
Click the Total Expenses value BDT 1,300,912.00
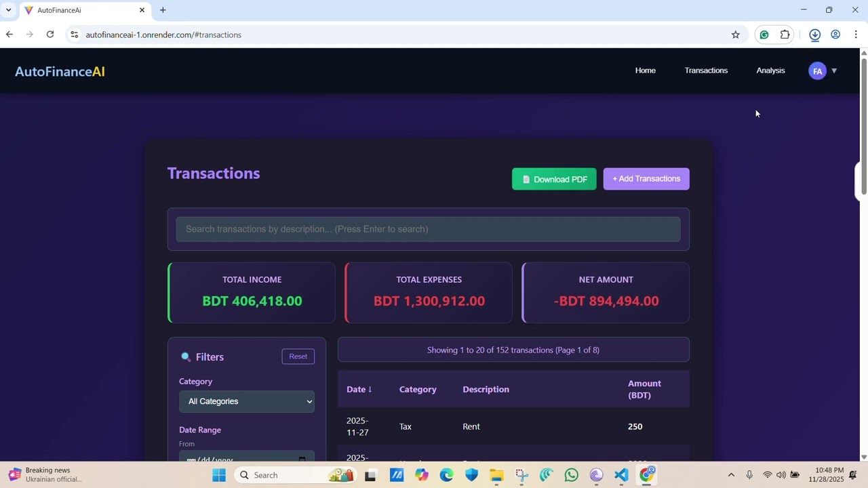[429, 301]
